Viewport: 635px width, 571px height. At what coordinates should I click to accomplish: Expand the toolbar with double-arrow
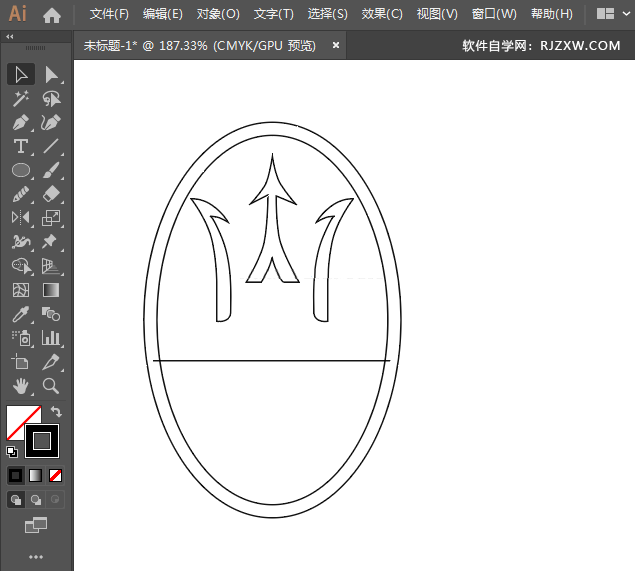tap(10, 37)
